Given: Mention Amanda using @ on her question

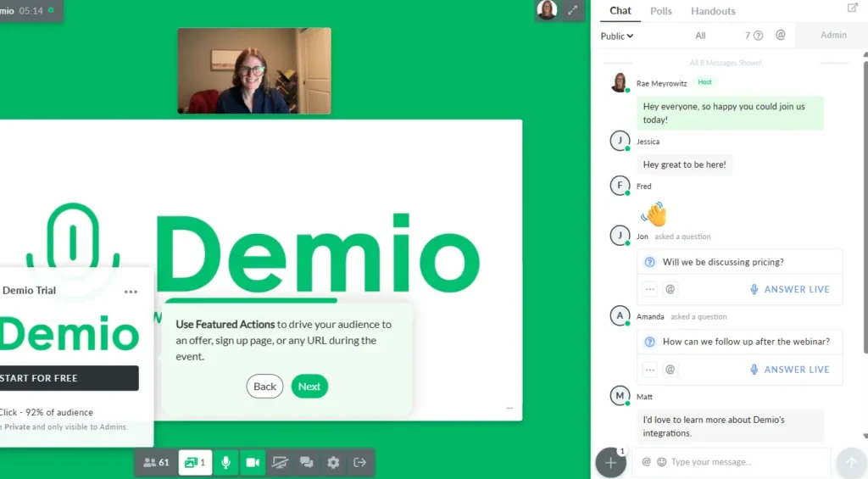Looking at the screenshot, I should (670, 370).
